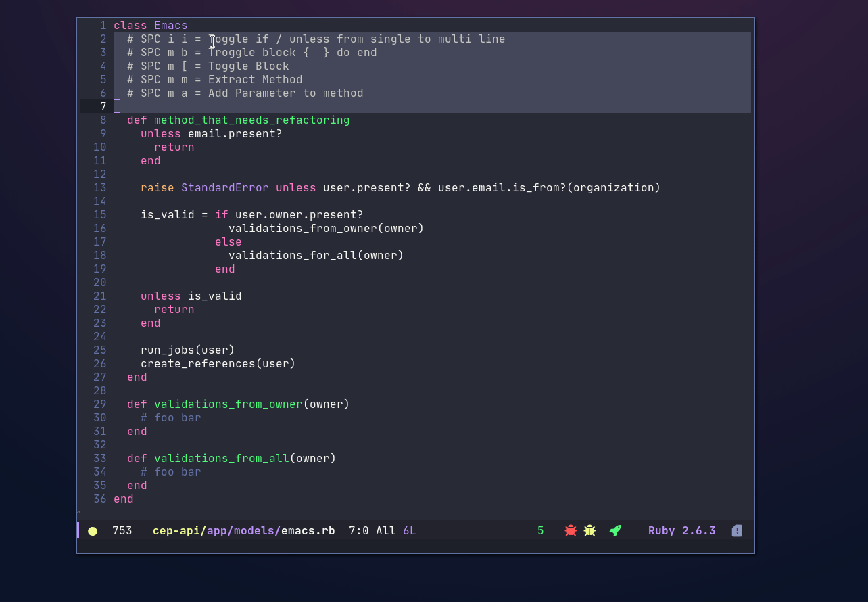Image resolution: width=868 pixels, height=602 pixels.
Task: Click the foo bar comment on line 34
Action: point(171,472)
